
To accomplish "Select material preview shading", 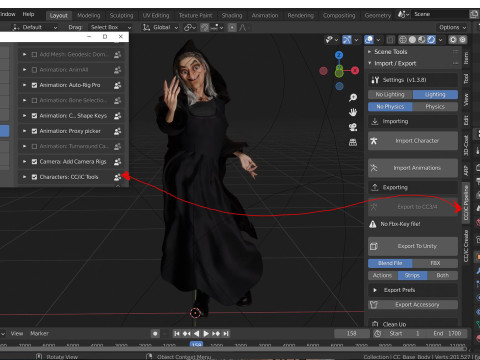I will (x=422, y=40).
